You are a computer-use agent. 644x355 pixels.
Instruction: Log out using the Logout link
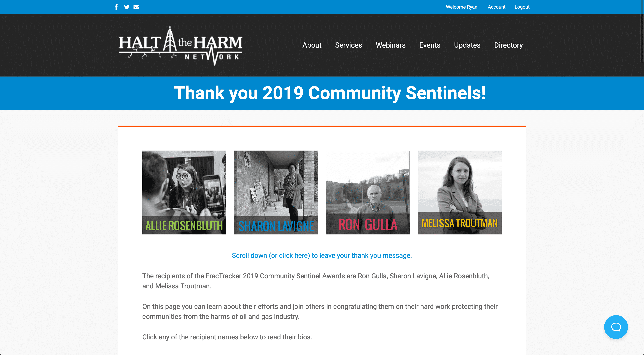pos(522,7)
